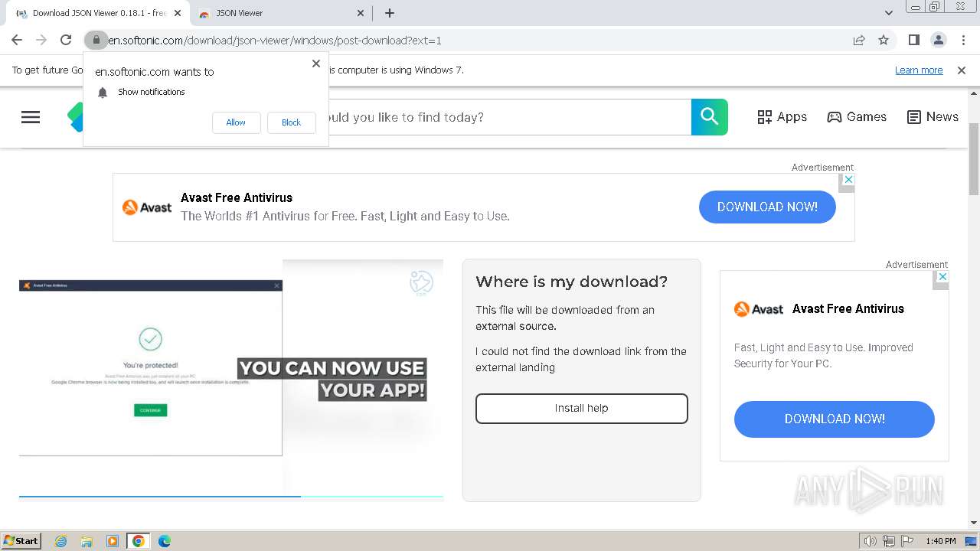Allow notifications from en.softonic.com
This screenshot has width=980, height=551.
click(x=236, y=122)
